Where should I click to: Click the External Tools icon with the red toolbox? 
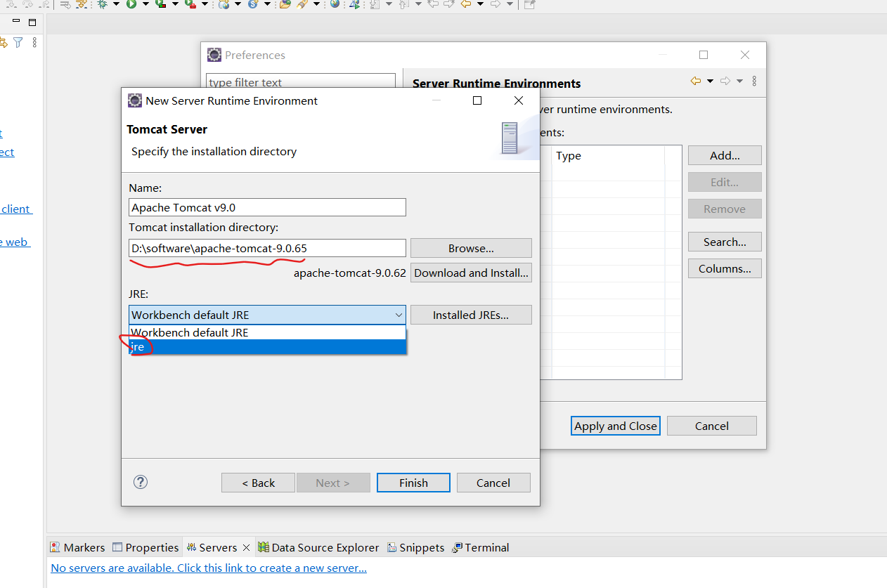[190, 4]
